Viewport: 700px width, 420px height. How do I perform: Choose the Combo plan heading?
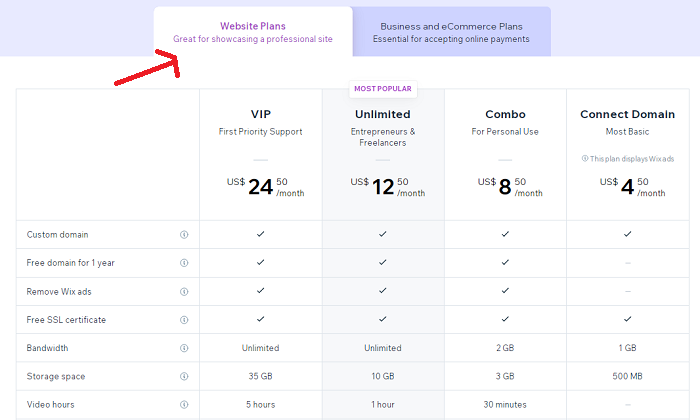505,114
